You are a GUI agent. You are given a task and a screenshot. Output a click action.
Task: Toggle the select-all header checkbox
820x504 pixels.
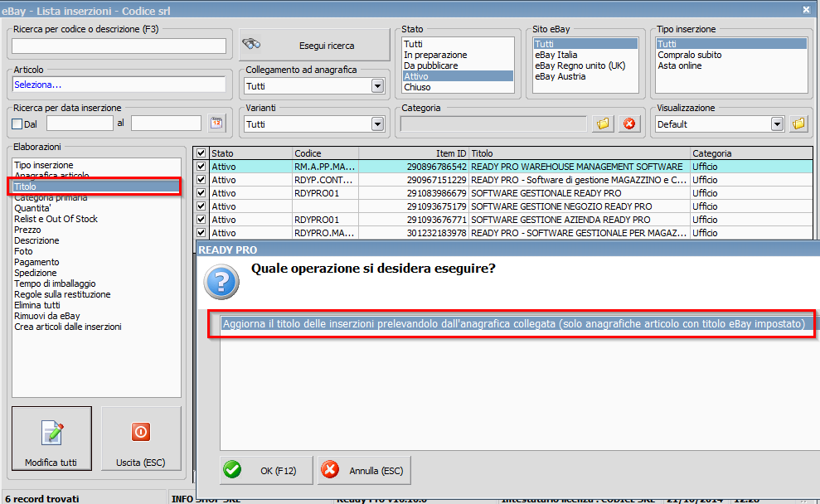(x=201, y=153)
